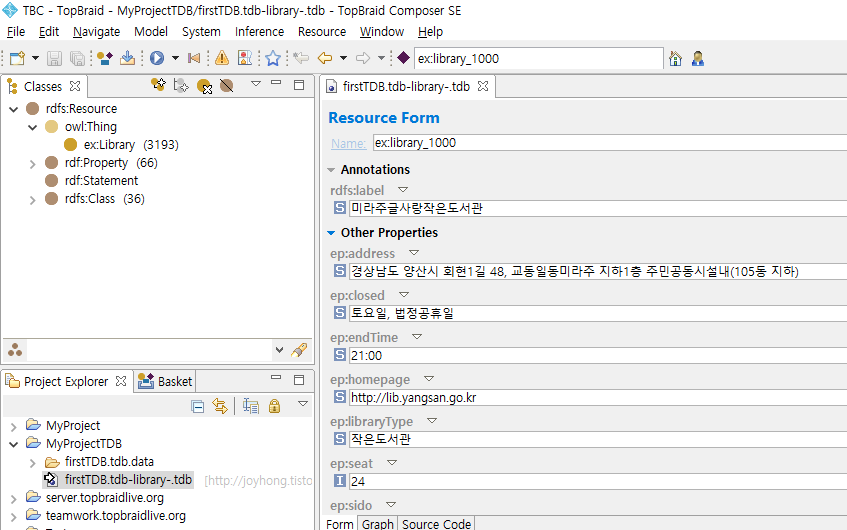Click the ex:library_1000 toolbar address field

[539, 58]
